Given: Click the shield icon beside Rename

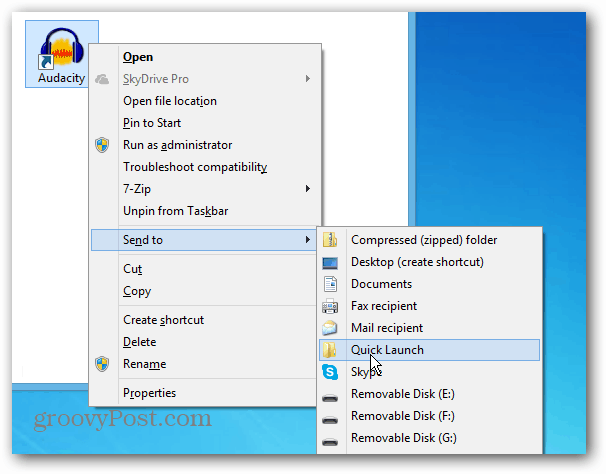Looking at the screenshot, I should pyautogui.click(x=102, y=364).
